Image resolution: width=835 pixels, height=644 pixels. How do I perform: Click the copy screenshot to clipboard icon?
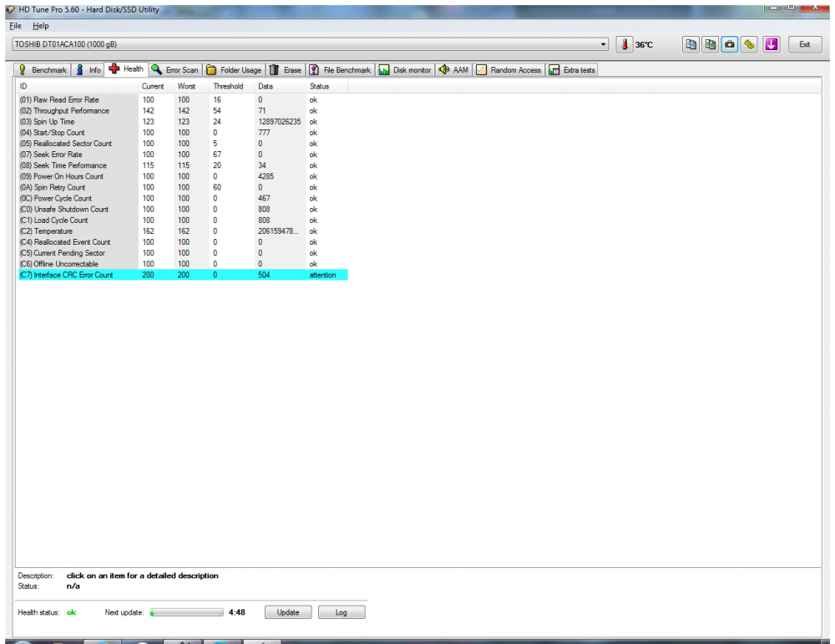point(710,44)
